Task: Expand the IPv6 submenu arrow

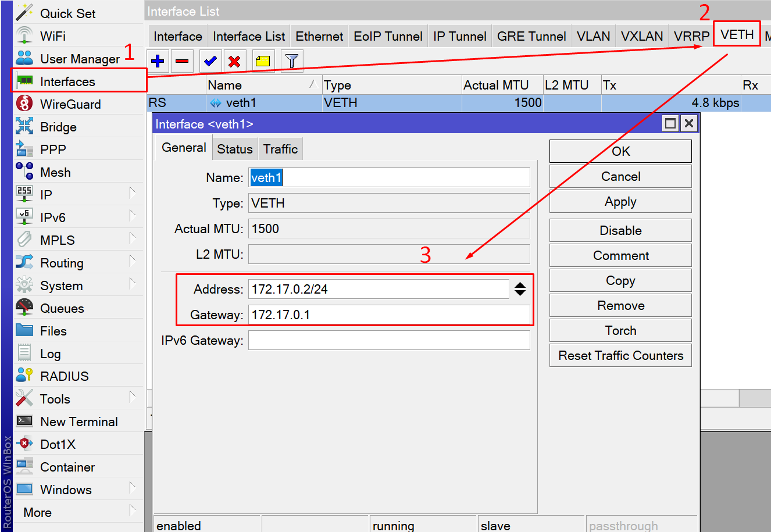Action: (x=133, y=216)
